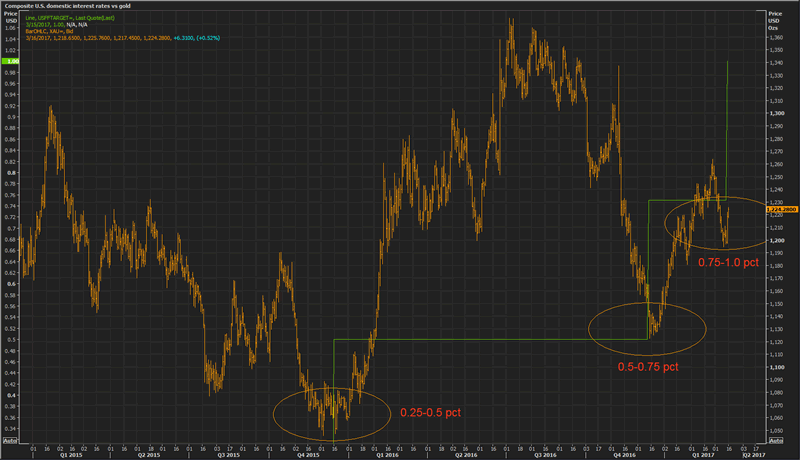Click the orange 1,224.2800 gold price tag
800x460 pixels.
(x=782, y=209)
